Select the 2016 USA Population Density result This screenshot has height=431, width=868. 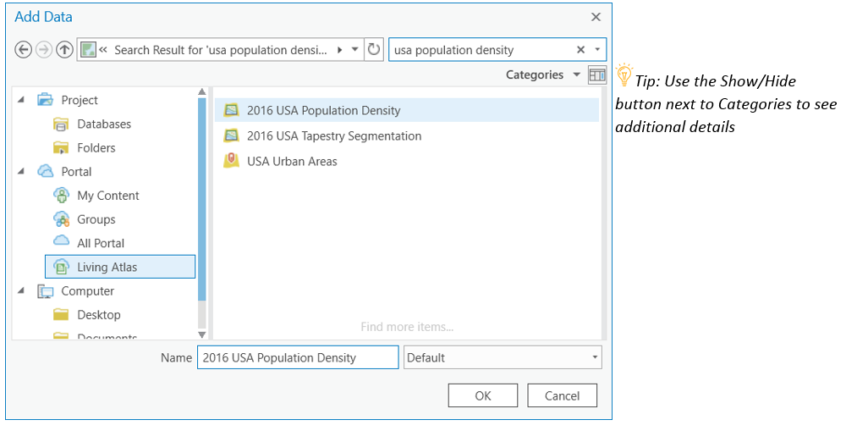[x=407, y=110]
